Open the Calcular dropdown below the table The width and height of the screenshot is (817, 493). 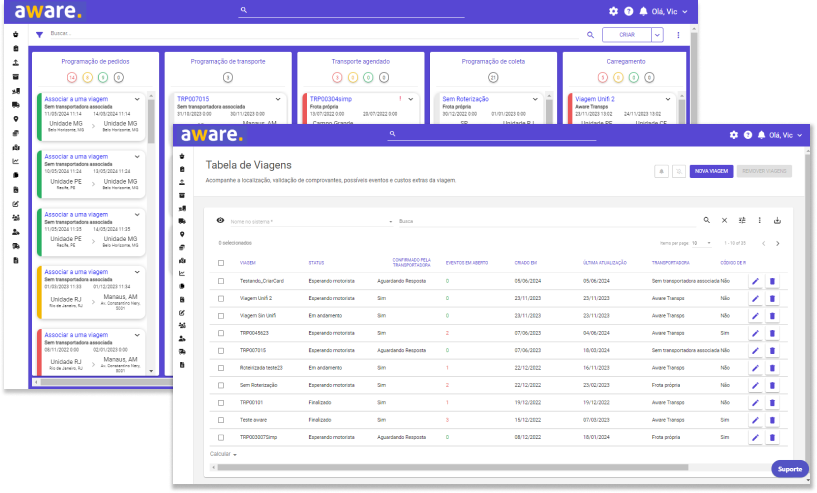pyautogui.click(x=224, y=454)
